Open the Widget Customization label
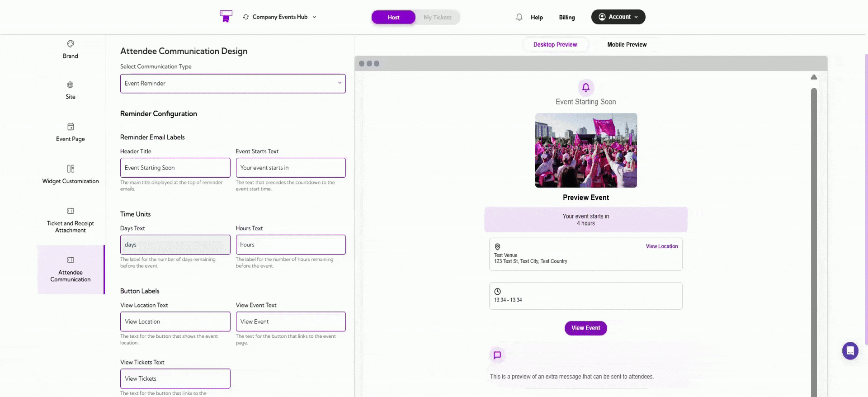 pyautogui.click(x=71, y=181)
